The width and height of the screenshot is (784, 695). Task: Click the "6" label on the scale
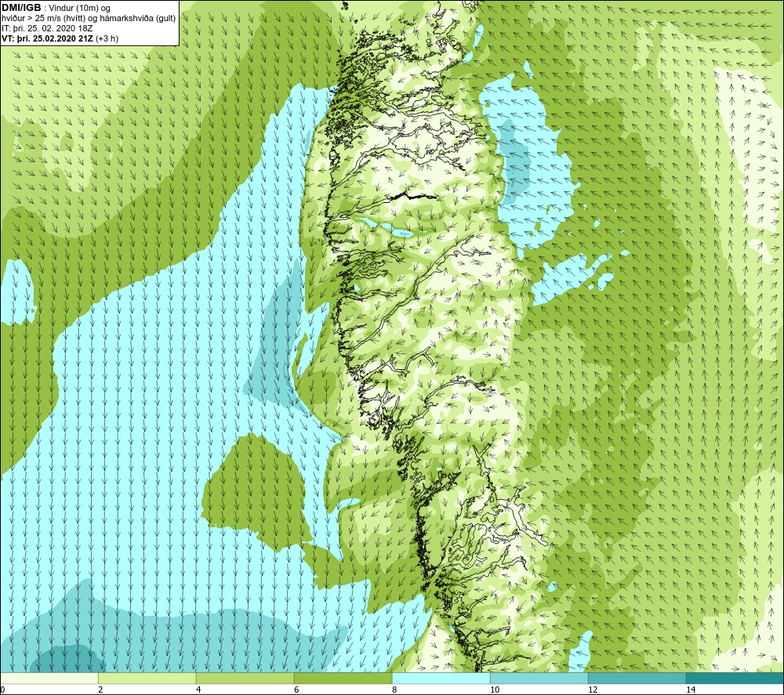[x=296, y=690]
